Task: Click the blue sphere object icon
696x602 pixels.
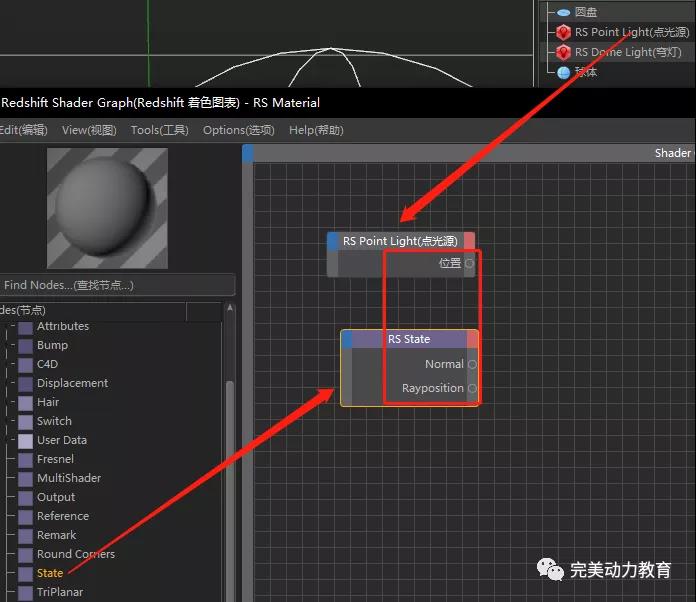Action: (564, 72)
